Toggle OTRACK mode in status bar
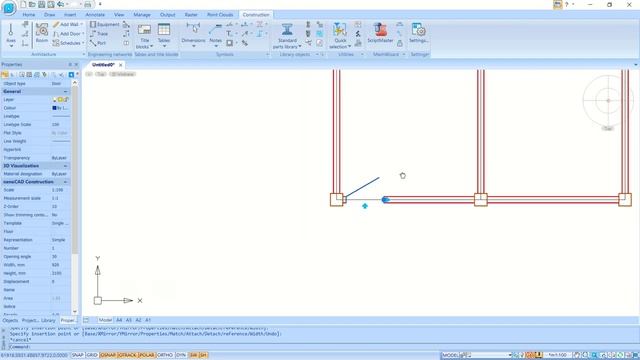This screenshot has width=640, height=360. pyautogui.click(x=127, y=356)
